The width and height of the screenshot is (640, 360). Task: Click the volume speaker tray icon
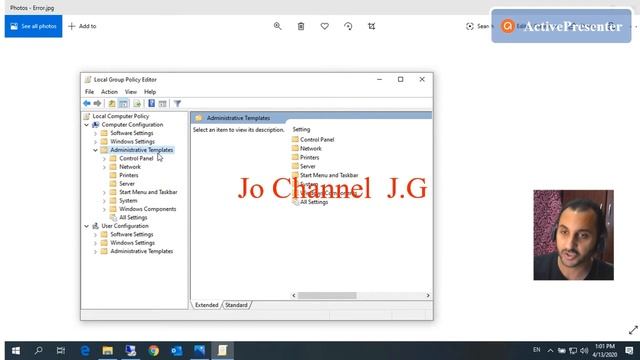(584, 351)
